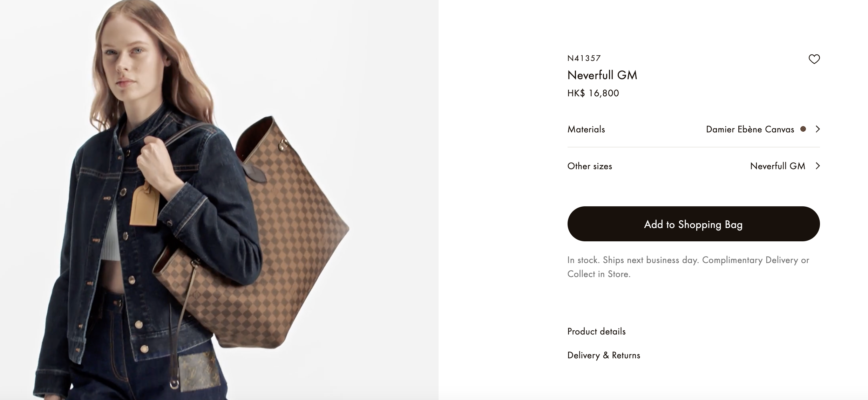Select the Damier Ebène brown color dot
The width and height of the screenshot is (868, 400).
[x=803, y=129]
